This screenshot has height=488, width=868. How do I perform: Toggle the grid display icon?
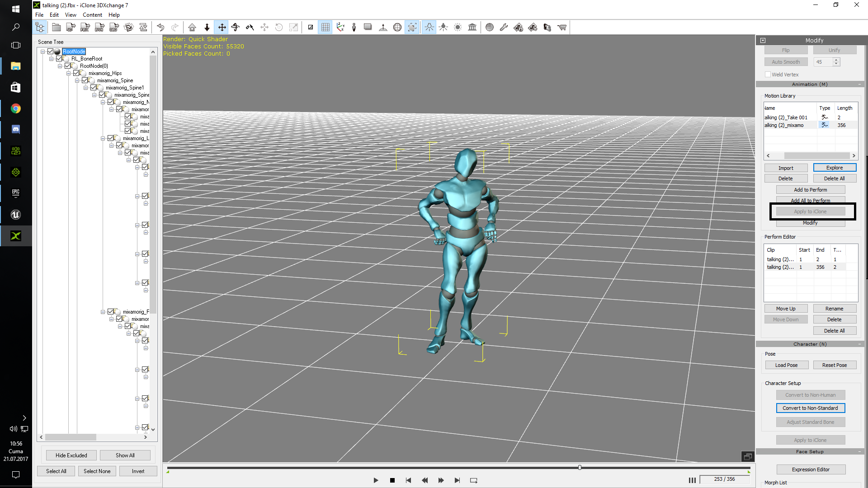[325, 28]
